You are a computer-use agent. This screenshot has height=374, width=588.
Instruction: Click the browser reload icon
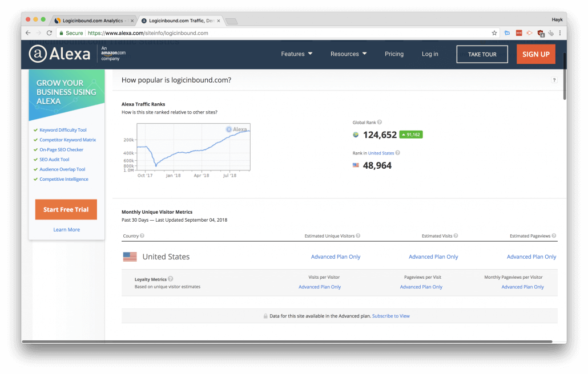point(49,33)
